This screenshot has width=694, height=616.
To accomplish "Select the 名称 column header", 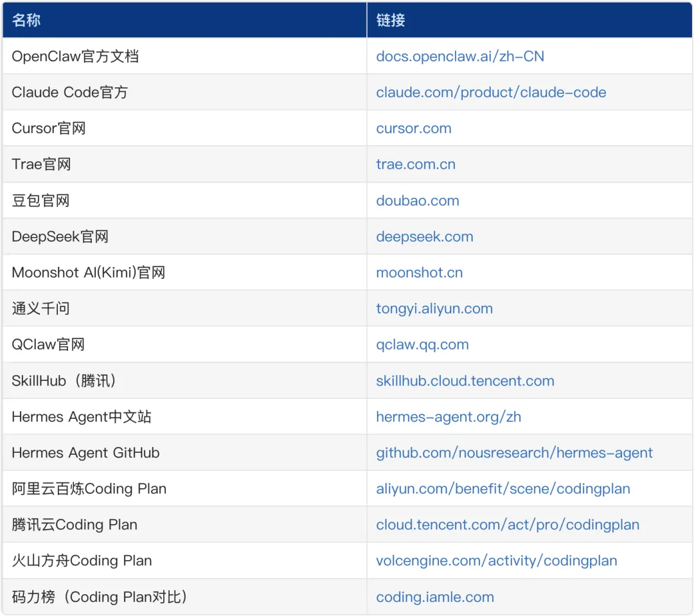I will [x=184, y=20].
